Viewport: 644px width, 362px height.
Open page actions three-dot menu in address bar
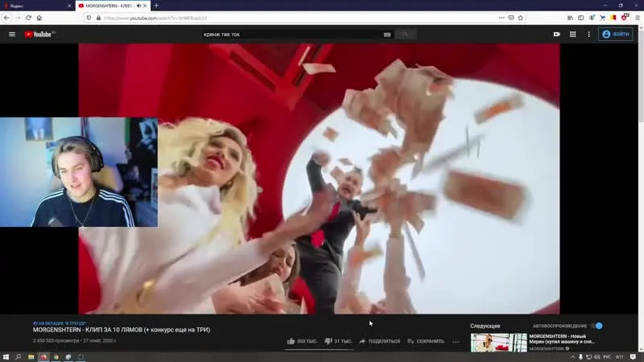[502, 18]
